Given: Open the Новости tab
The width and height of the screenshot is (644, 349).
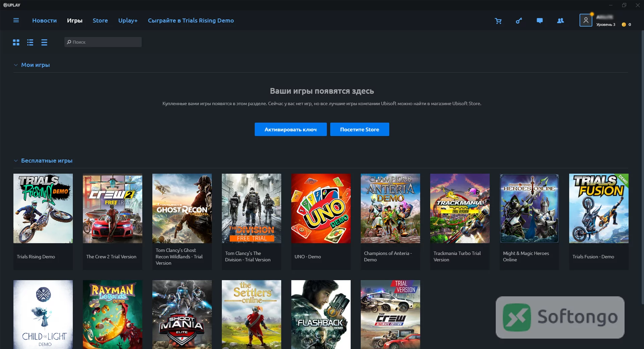Looking at the screenshot, I should point(44,20).
